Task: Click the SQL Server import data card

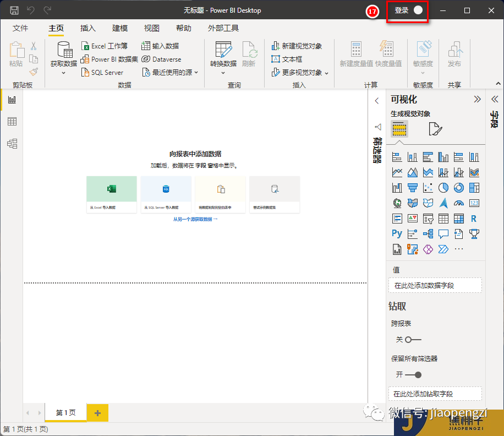Action: click(x=166, y=194)
